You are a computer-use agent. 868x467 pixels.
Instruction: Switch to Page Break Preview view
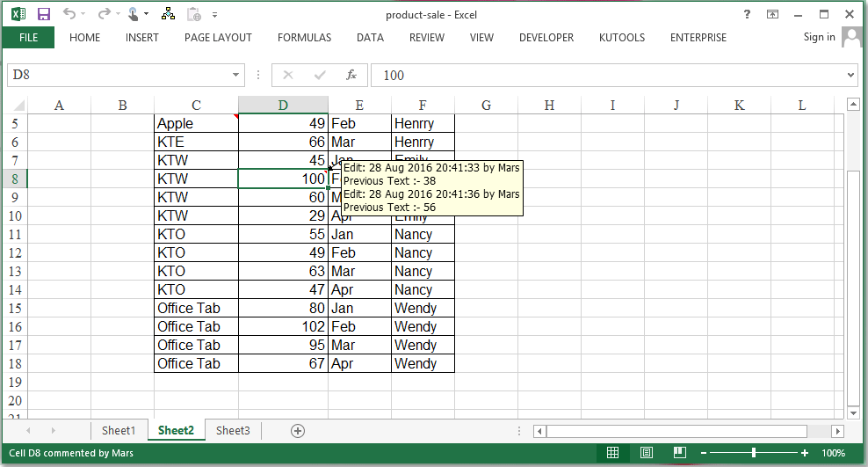[x=678, y=453]
